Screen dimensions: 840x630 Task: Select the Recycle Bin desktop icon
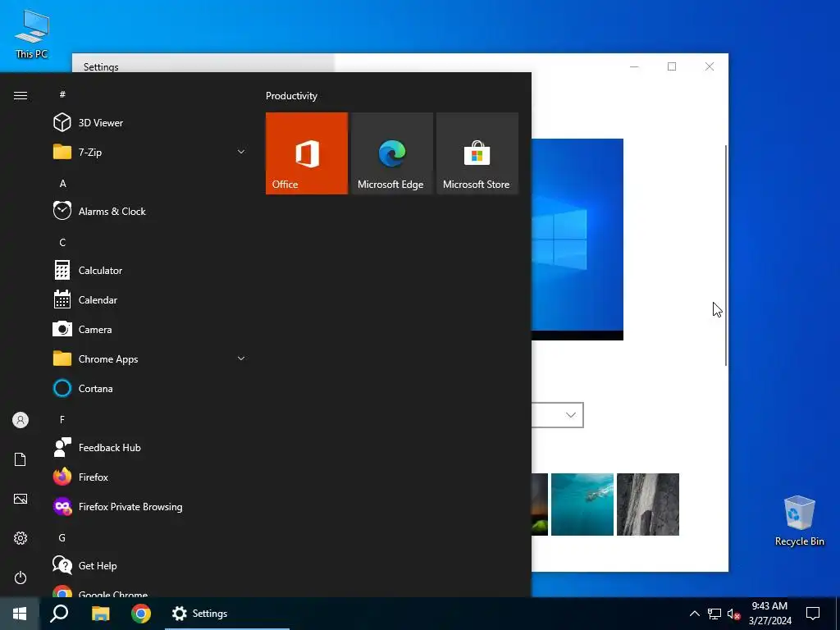[x=799, y=520]
